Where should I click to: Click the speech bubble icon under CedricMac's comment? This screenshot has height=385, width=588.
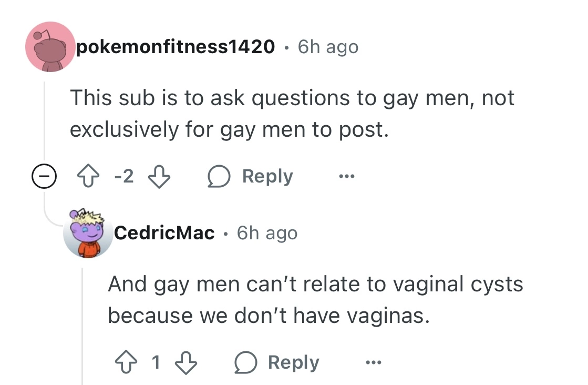click(245, 362)
